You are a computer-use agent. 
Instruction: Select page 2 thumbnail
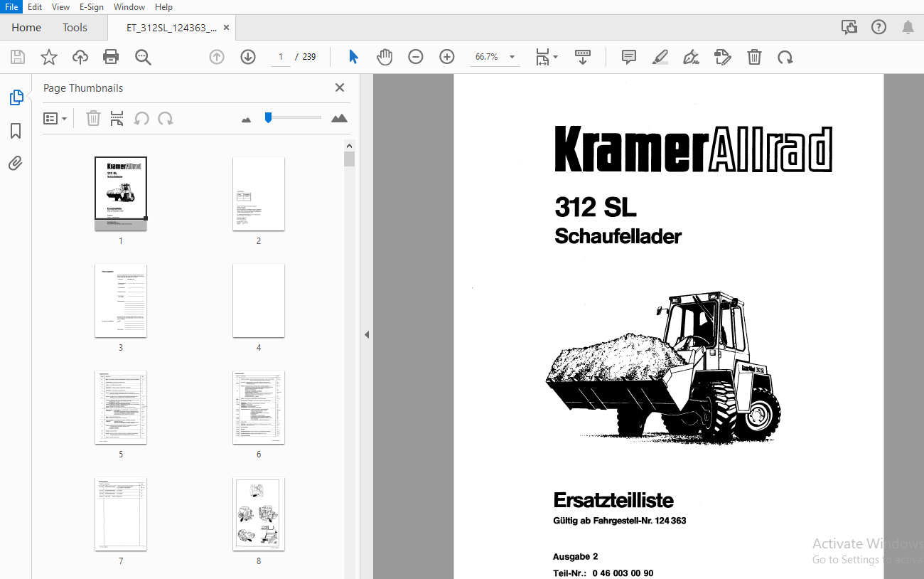259,193
